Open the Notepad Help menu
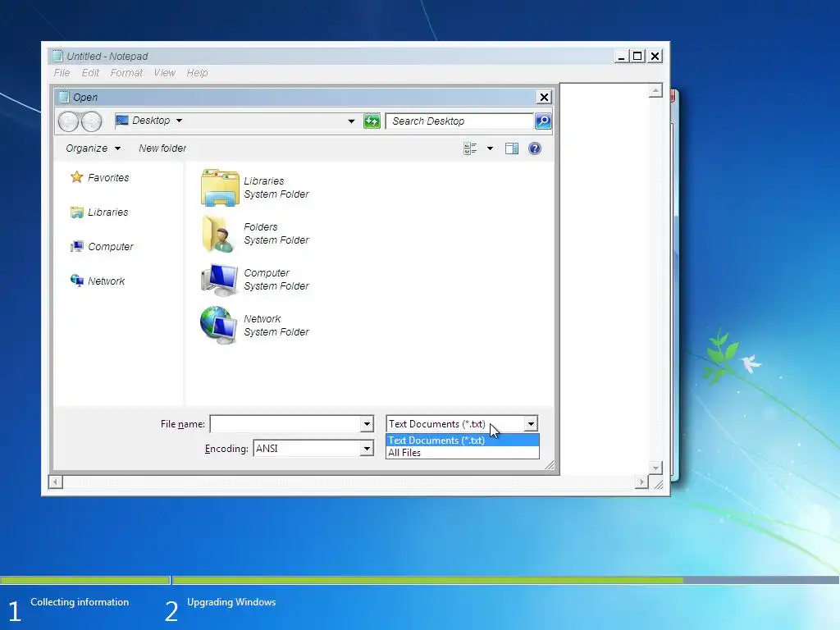Screen dimensions: 840x630 197,73
